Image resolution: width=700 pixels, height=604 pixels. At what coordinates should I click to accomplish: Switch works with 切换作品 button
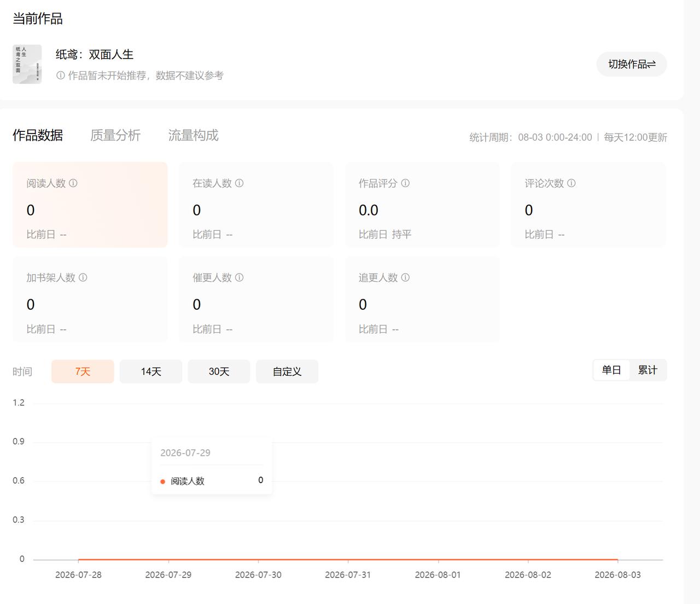[632, 64]
